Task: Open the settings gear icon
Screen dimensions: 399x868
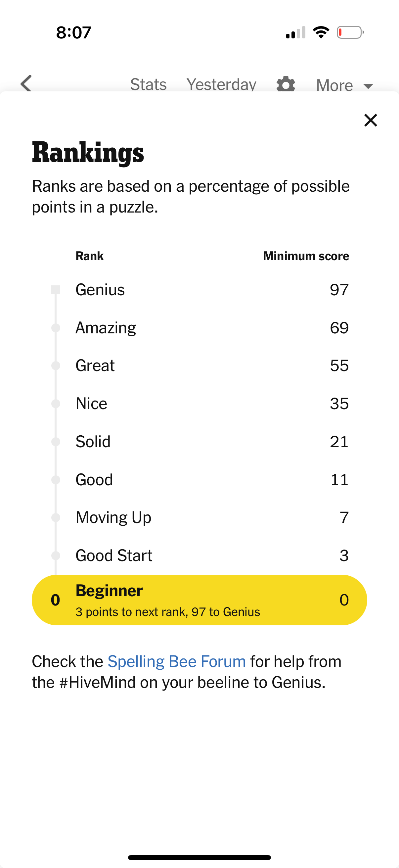Action: click(285, 84)
